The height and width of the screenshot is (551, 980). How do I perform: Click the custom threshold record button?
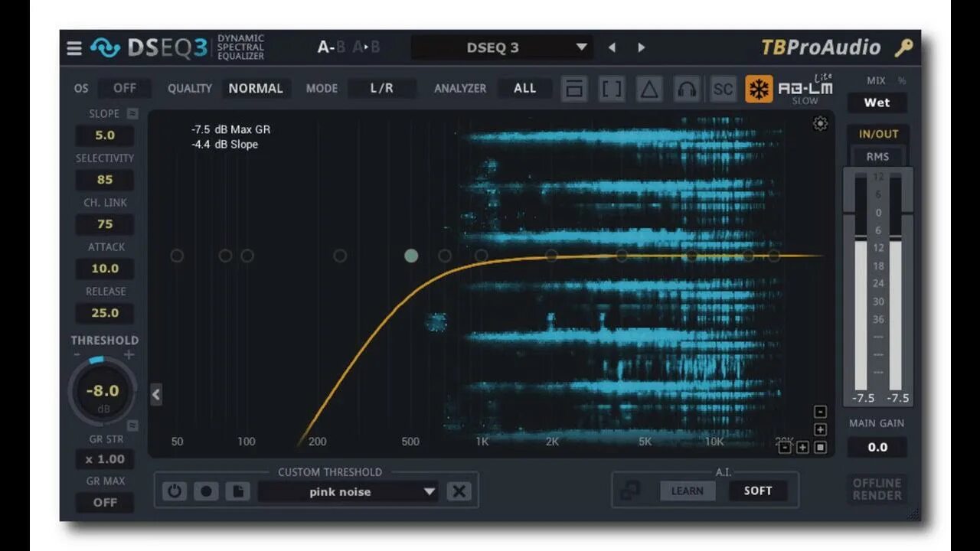point(206,491)
